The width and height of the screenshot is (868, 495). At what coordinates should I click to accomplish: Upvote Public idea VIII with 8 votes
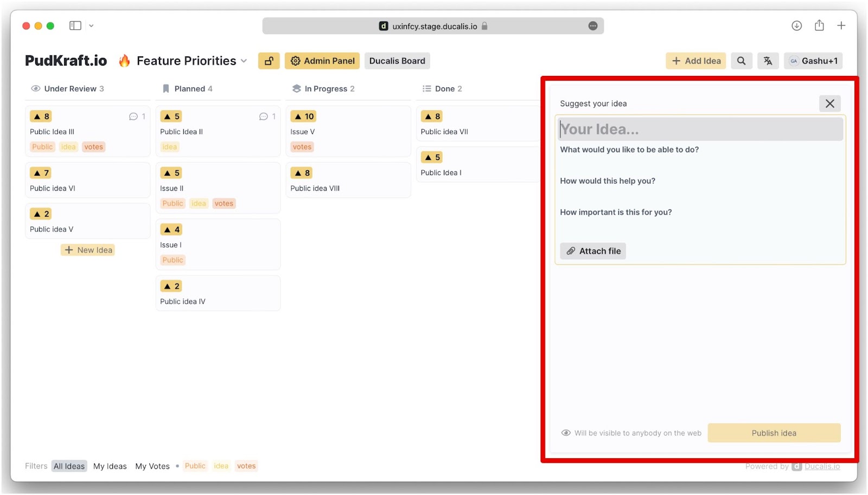point(302,173)
